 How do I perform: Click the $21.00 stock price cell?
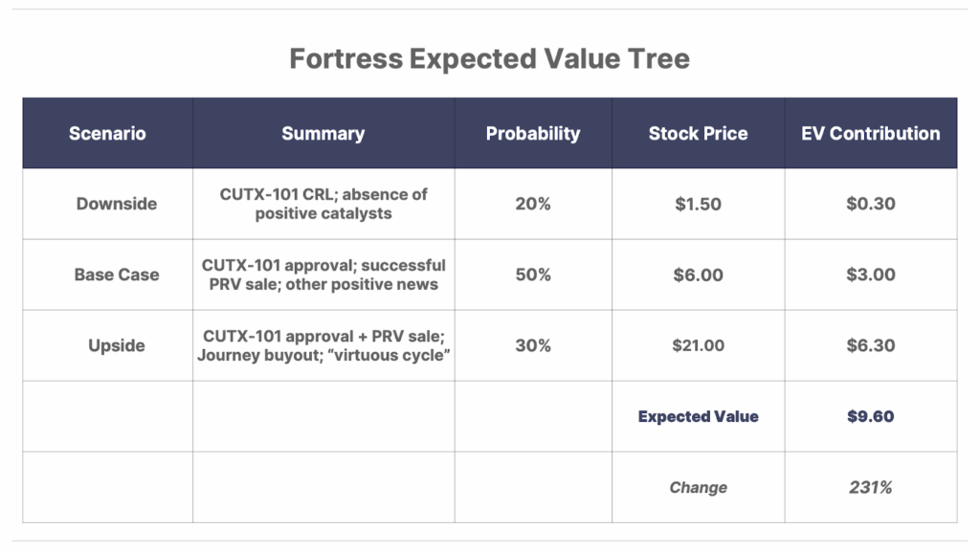tap(698, 345)
